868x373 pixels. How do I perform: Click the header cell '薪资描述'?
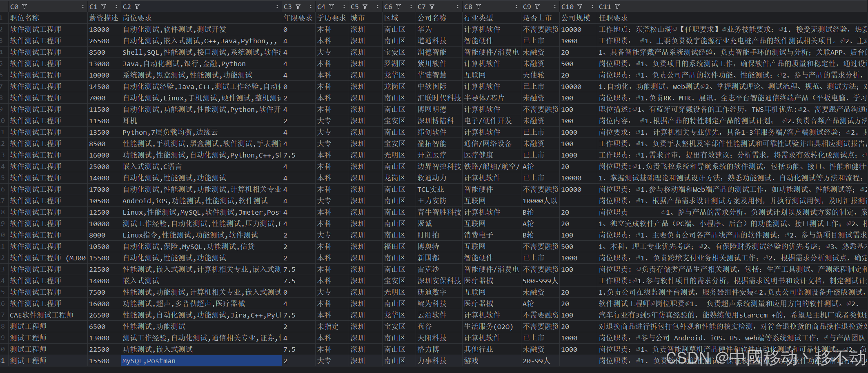104,18
